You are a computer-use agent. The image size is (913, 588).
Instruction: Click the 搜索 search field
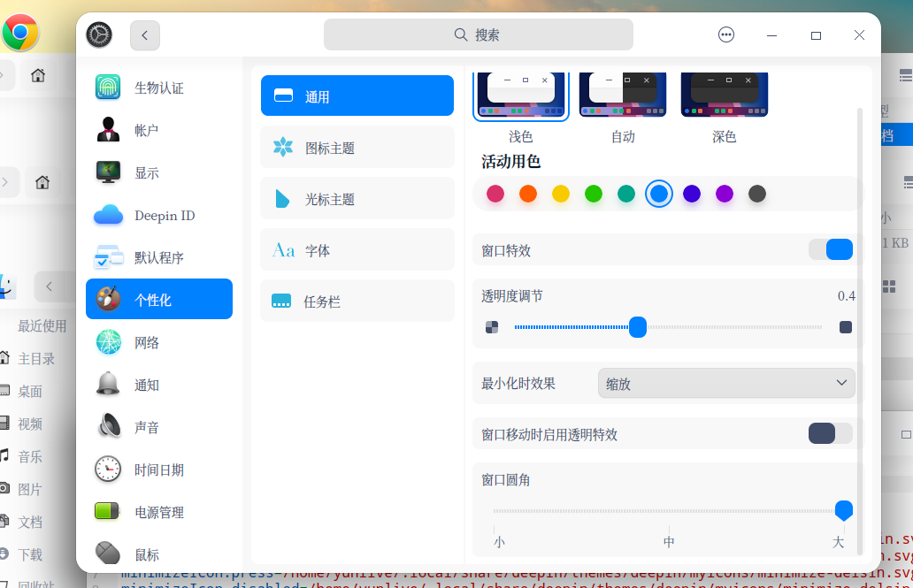[478, 34]
